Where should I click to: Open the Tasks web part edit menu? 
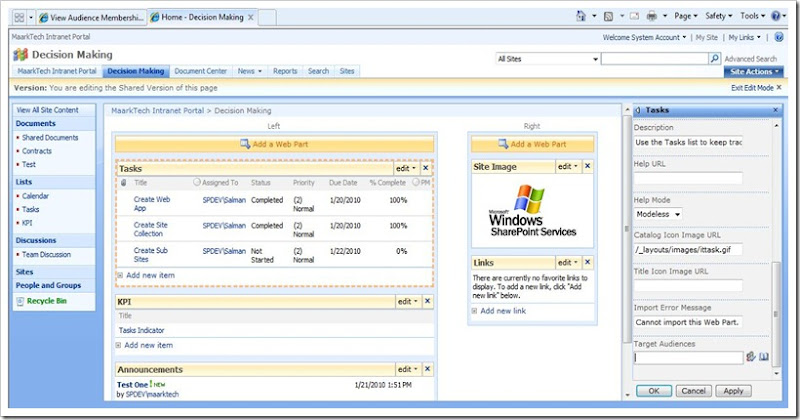tap(403, 169)
